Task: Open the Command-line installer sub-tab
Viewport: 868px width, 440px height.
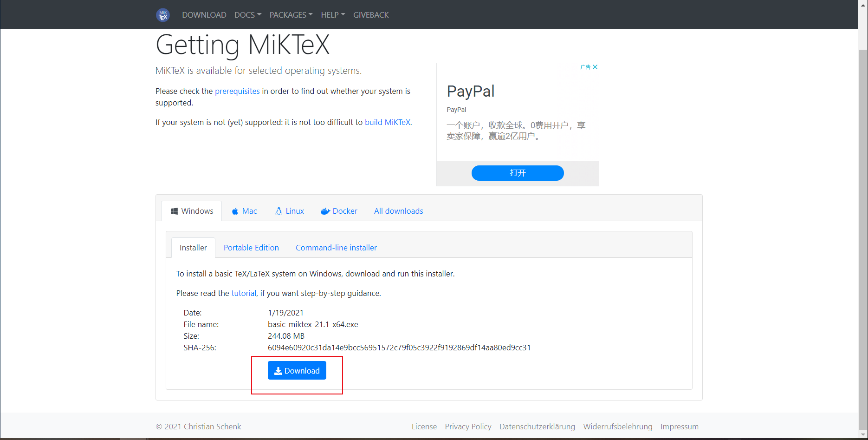Action: pos(336,248)
